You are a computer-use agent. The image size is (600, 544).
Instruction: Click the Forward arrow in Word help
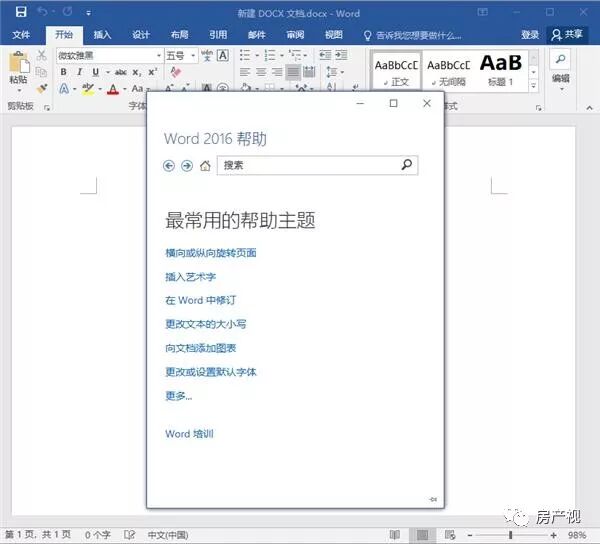[x=187, y=166]
